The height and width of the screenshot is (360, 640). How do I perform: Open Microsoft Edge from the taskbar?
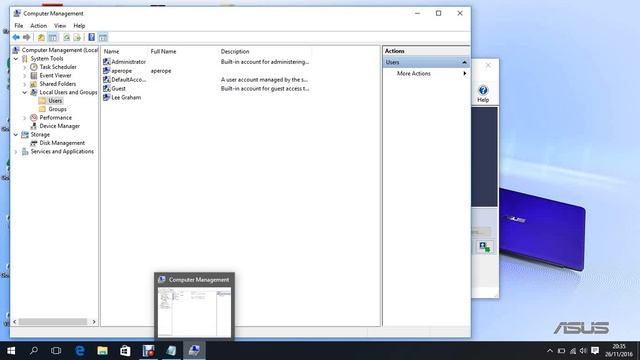(80, 351)
